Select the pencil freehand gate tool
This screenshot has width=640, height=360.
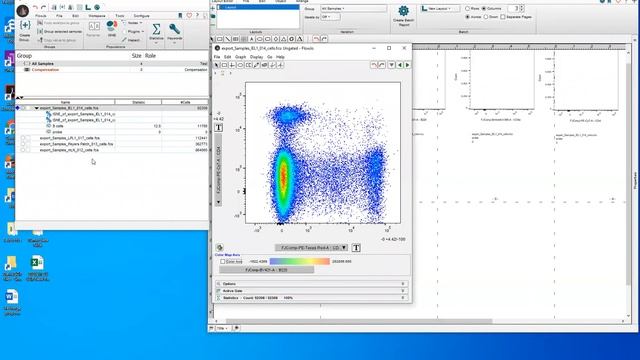pos(256,65)
